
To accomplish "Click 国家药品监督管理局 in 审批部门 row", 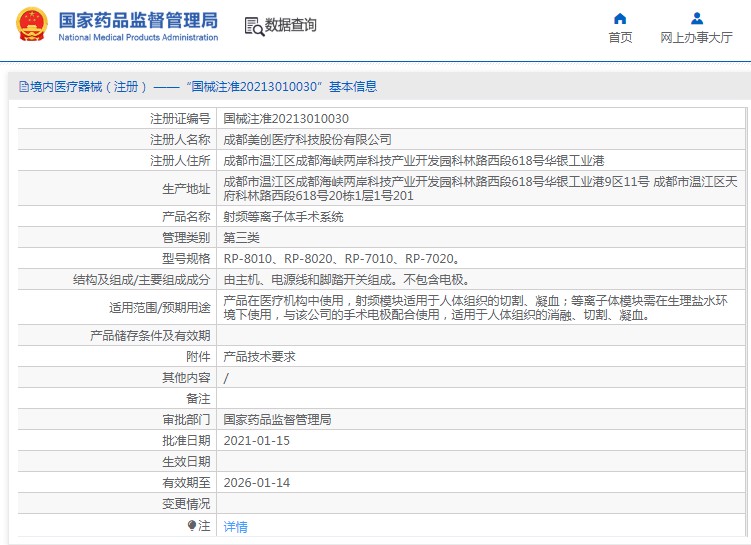I will [x=277, y=420].
